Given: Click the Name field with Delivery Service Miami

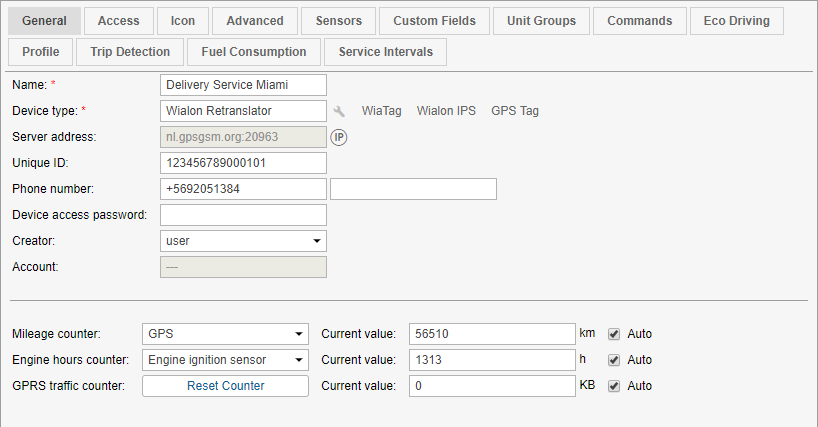Looking at the screenshot, I should pos(243,85).
